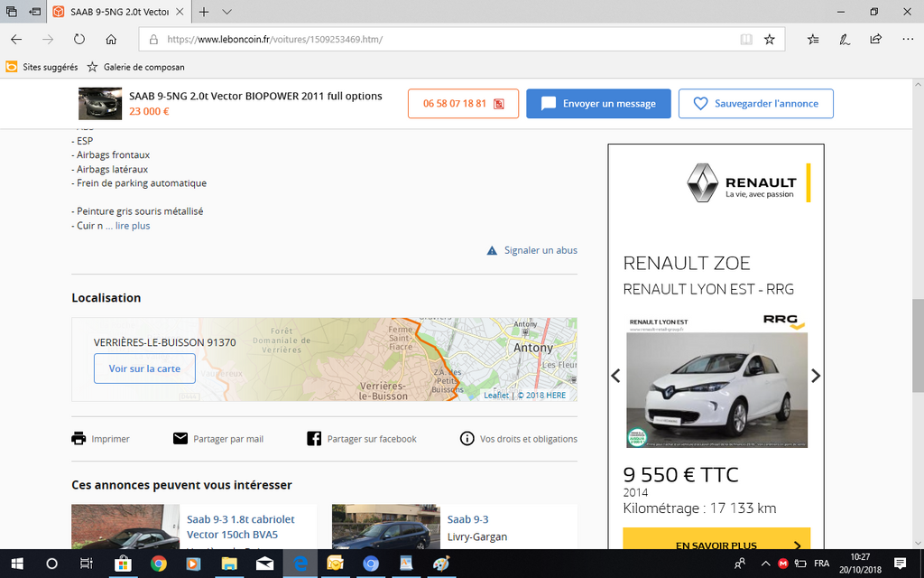Image resolution: width=924 pixels, height=578 pixels.
Task: Open the favorites hub
Action: (813, 40)
